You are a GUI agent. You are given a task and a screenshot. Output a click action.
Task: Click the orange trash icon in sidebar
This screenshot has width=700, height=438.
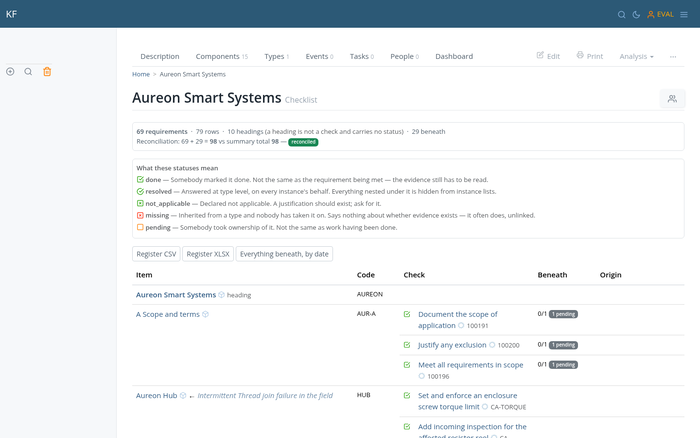point(47,71)
